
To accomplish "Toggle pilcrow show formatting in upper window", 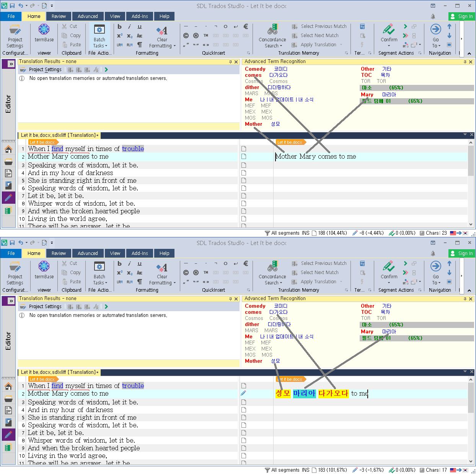I will 139,45.
